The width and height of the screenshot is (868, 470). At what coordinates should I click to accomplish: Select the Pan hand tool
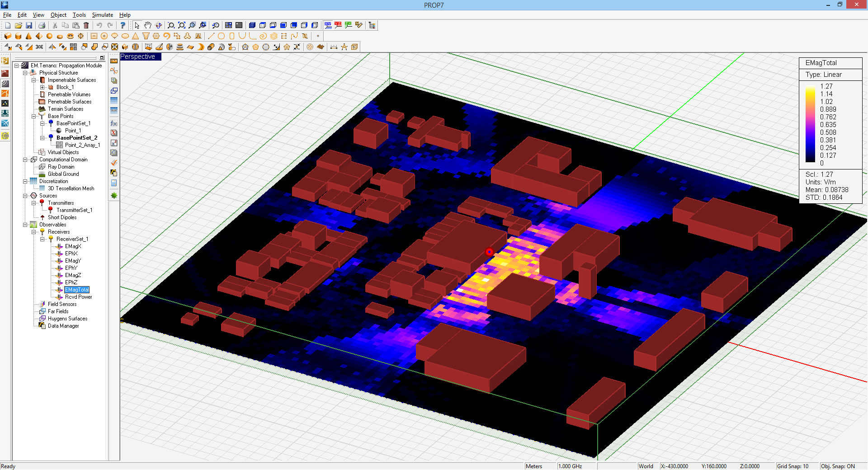(x=148, y=25)
